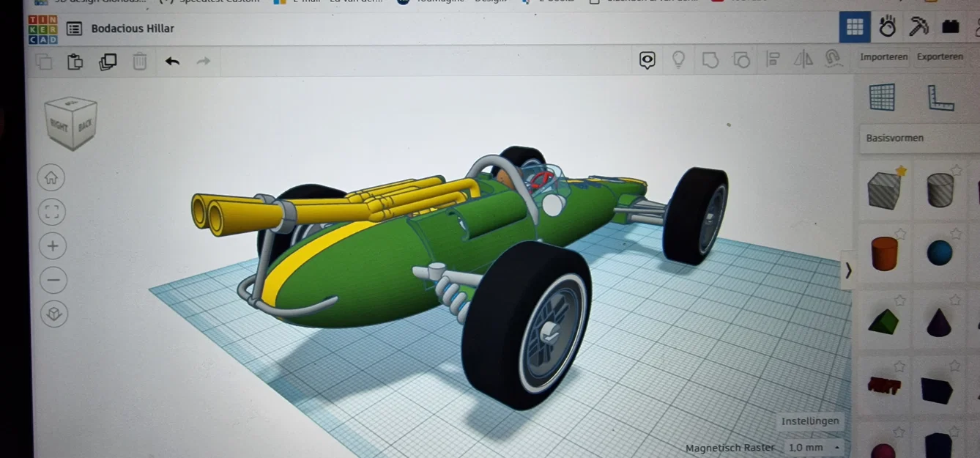Switch orthographic/perspective view cube button
This screenshot has height=458, width=980.
pyautogui.click(x=53, y=314)
